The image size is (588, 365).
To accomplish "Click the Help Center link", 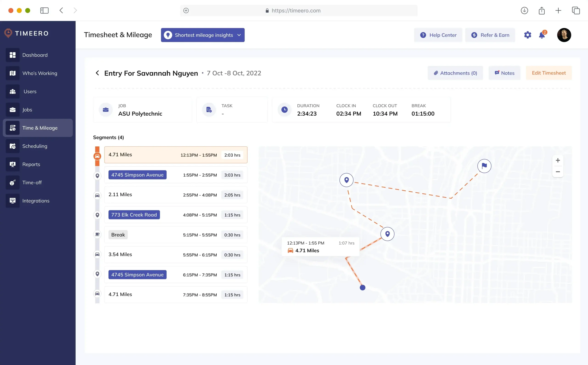I will pyautogui.click(x=438, y=35).
